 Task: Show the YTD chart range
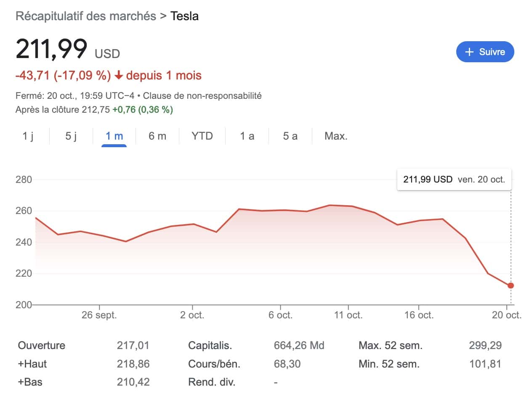[x=202, y=136]
